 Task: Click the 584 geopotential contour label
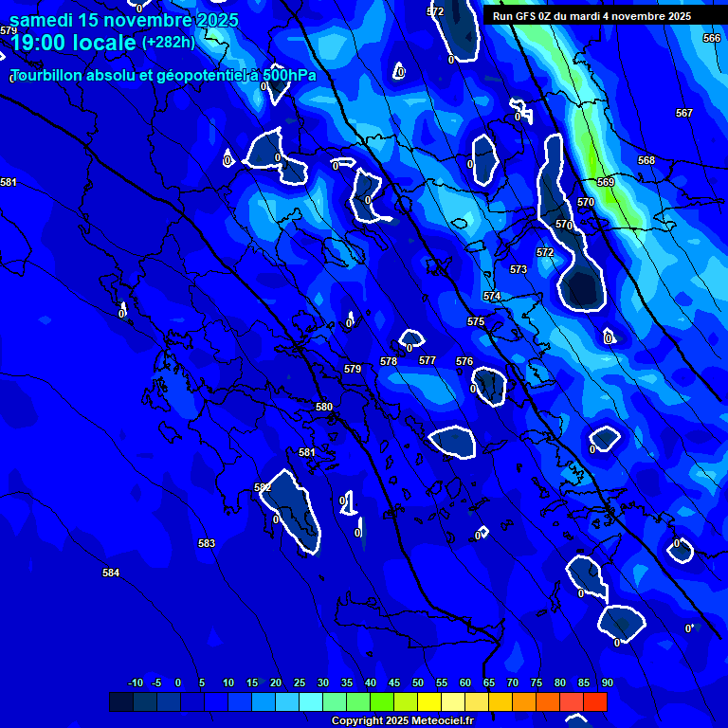click(x=111, y=573)
